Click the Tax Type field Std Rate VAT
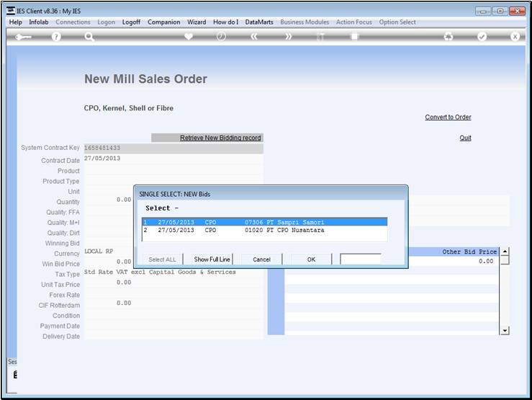The width and height of the screenshot is (532, 400). [x=173, y=272]
